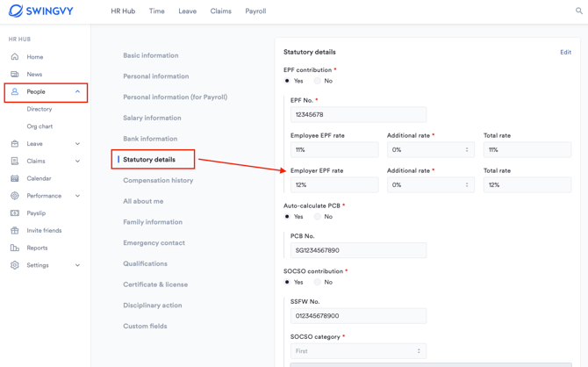Viewport: 588px width, 367px height.
Task: Select No for Auto-calculate PCB
Action: 318,216
